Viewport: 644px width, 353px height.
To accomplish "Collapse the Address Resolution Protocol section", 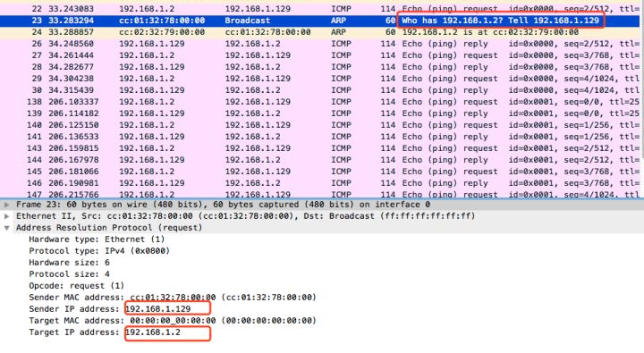I will (x=6, y=228).
